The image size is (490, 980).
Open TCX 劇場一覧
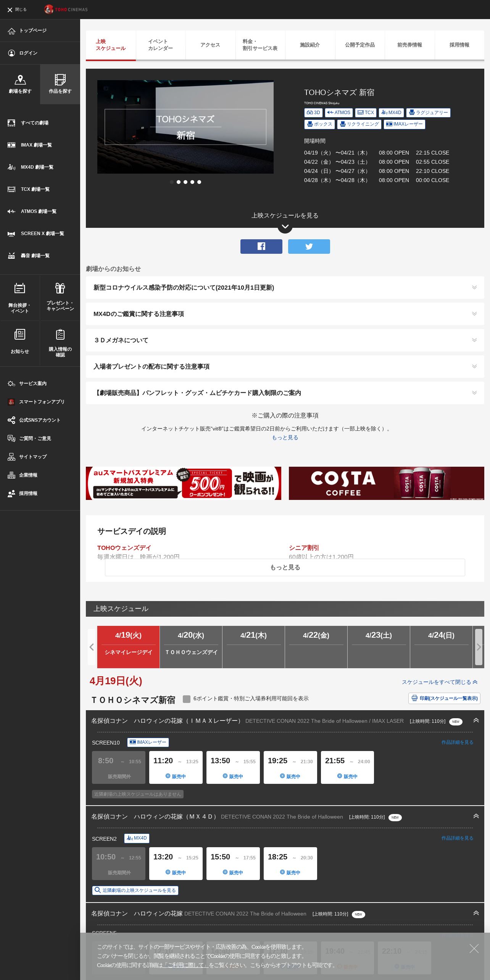(35, 189)
